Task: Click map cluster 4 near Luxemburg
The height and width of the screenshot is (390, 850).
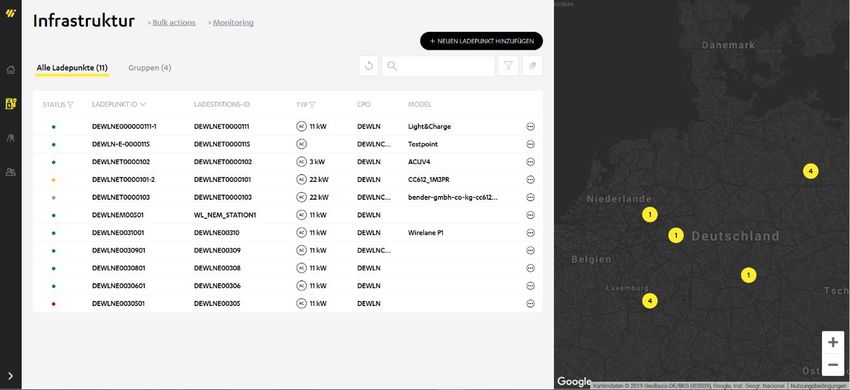Action: 649,301
